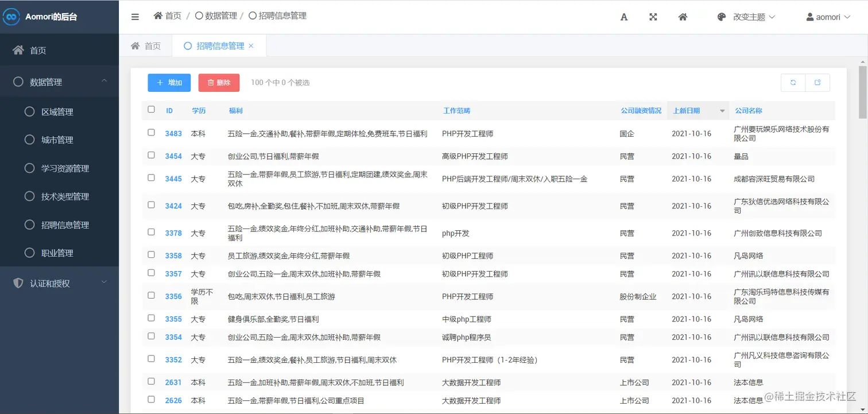
Task: Click the Aomori infinity logo icon
Action: [10, 17]
